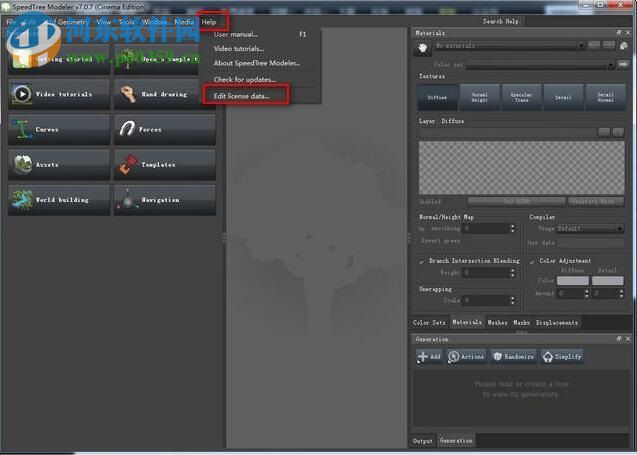Open the View menu
Image resolution: width=637 pixels, height=455 pixels.
(104, 22)
